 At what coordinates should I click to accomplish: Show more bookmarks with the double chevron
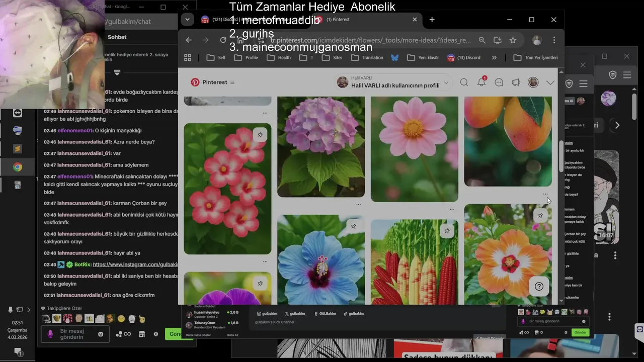click(494, 57)
